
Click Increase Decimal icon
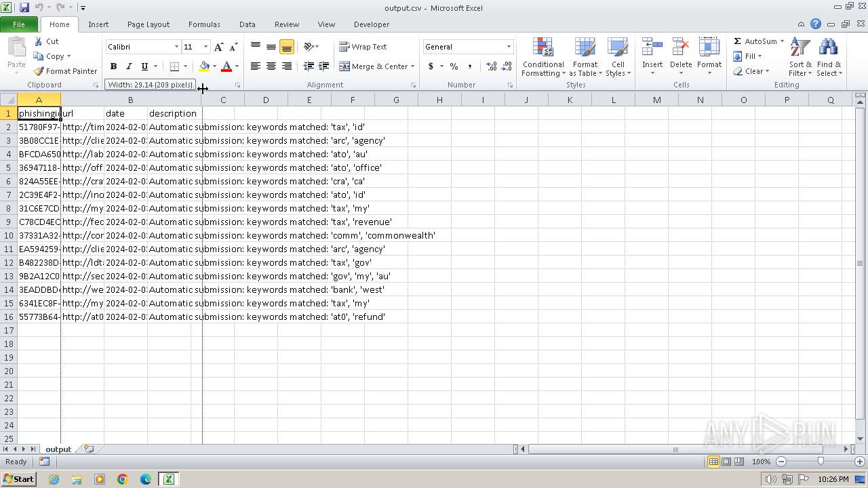(491, 66)
